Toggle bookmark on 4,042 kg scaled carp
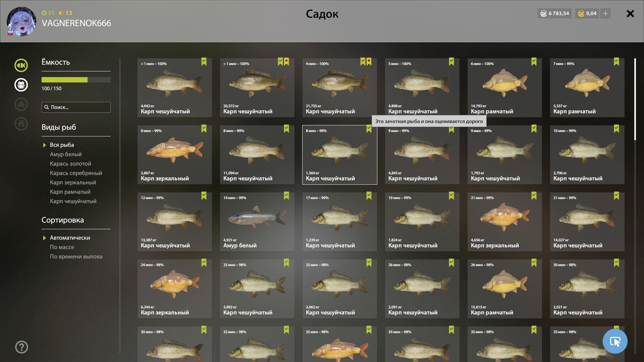Viewport: 644px width, 362px height. [204, 62]
